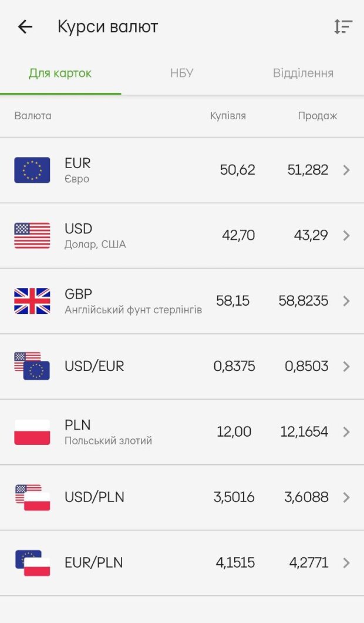Tap the Polish flag icon
Screen dimensions: 364x623
point(32,432)
